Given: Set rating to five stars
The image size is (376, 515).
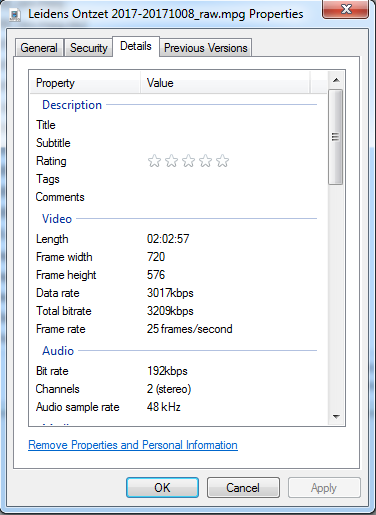Looking at the screenshot, I should (222, 161).
